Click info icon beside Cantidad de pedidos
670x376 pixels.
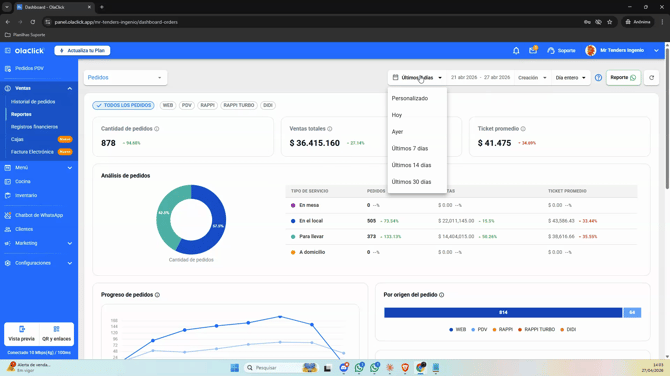pyautogui.click(x=157, y=129)
